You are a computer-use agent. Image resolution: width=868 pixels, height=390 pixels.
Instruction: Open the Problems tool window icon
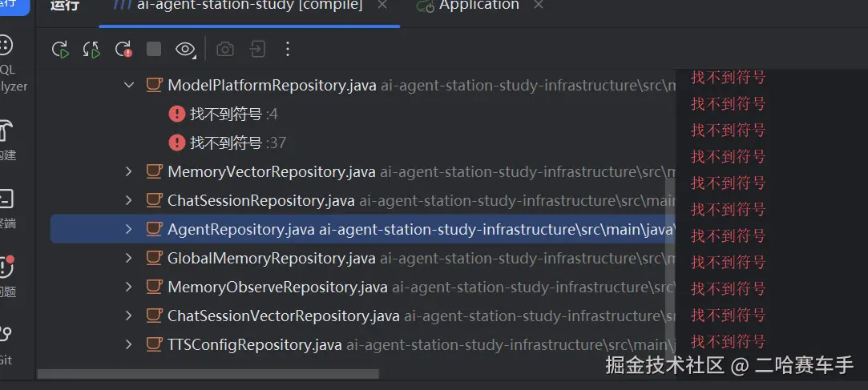6,267
